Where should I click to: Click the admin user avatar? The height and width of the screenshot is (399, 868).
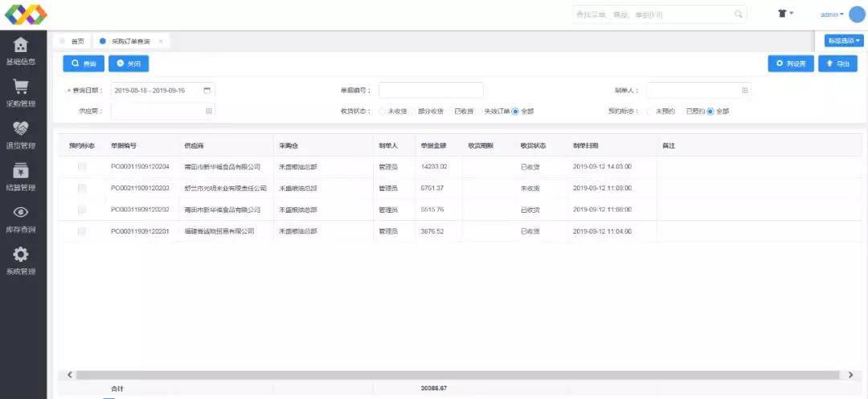(857, 14)
